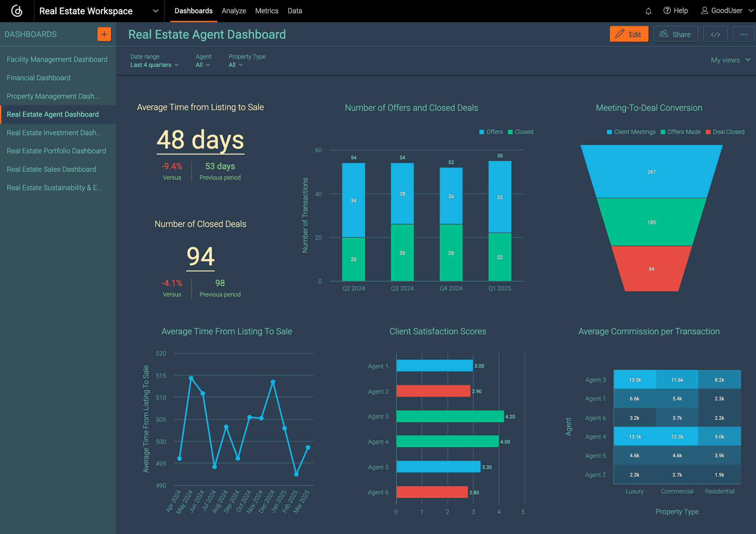The image size is (756, 534).
Task: Toggle the Offers series in the legend
Action: coord(491,132)
